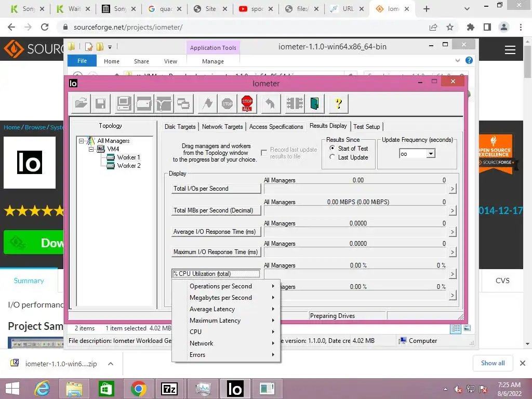The width and height of the screenshot is (532, 399).
Task: Click Average I/O Response Time button
Action: (x=216, y=232)
